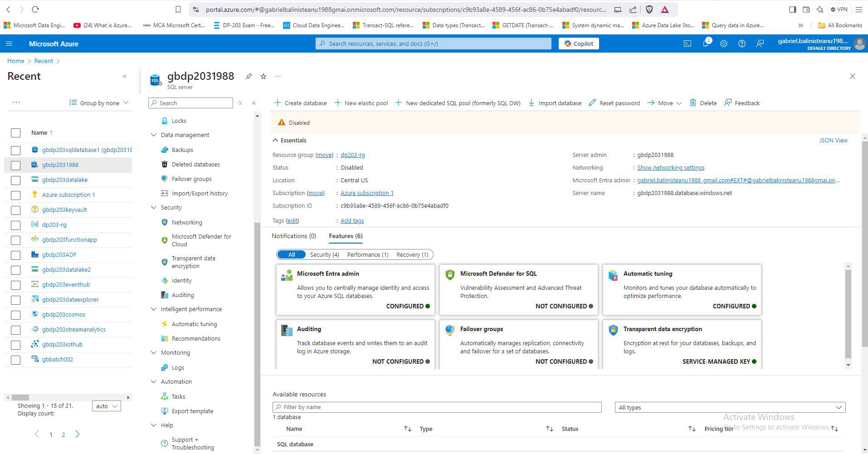Screen dimensions: 868x454
Task: Open Transparent data encryption menu item
Action: point(193,262)
